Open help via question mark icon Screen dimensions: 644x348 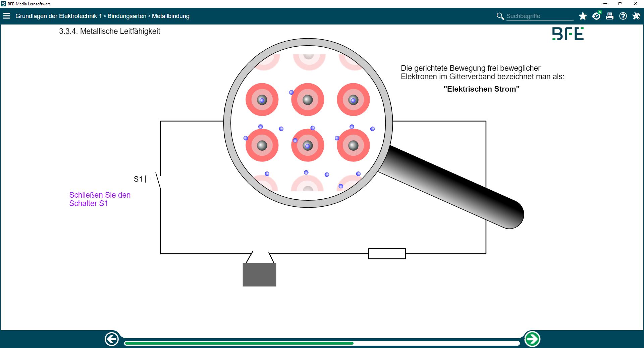pyautogui.click(x=623, y=16)
